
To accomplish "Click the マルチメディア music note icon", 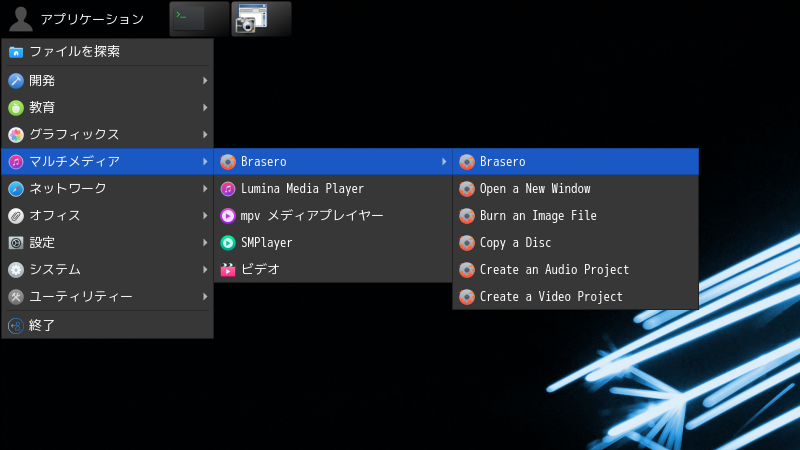I will click(x=16, y=162).
